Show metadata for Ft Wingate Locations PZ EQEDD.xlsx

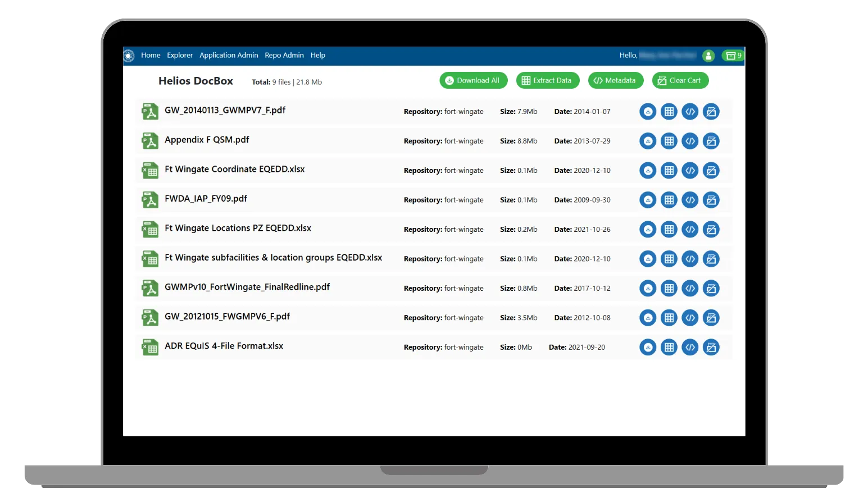(x=690, y=230)
